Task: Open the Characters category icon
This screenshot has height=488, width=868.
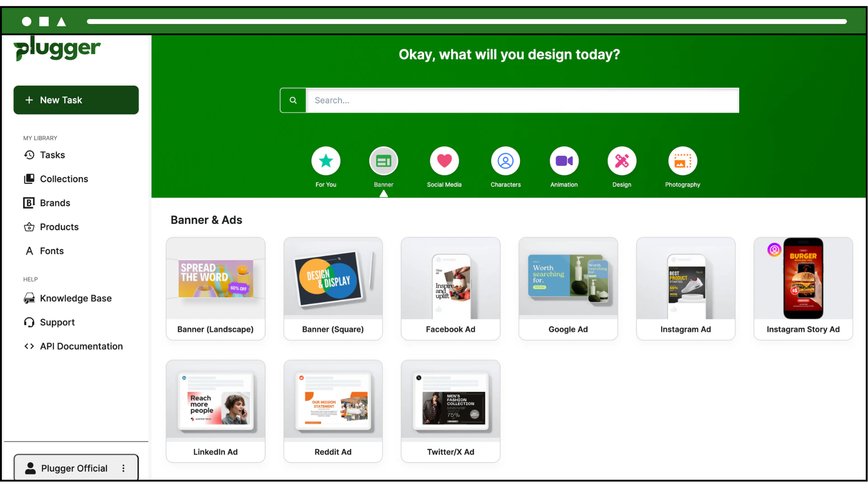Action: click(x=505, y=161)
